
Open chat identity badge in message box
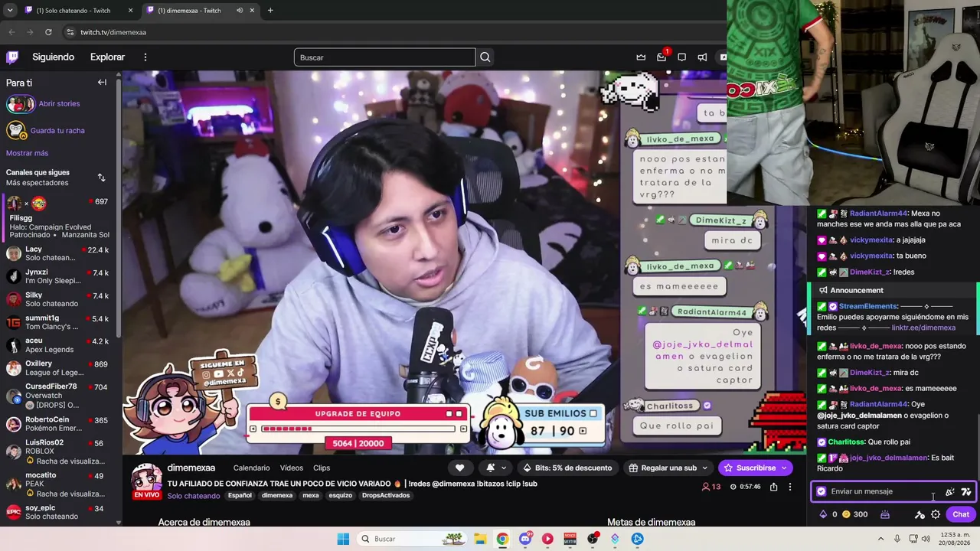click(822, 491)
